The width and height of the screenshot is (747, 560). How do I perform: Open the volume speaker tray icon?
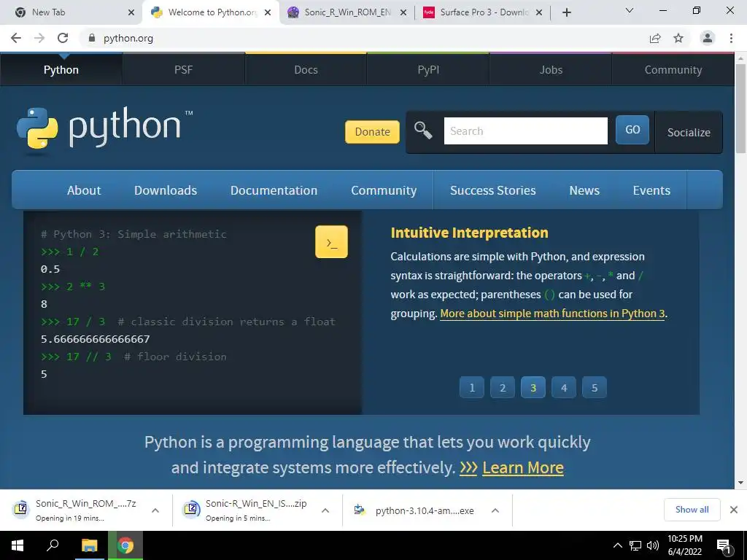[653, 545]
